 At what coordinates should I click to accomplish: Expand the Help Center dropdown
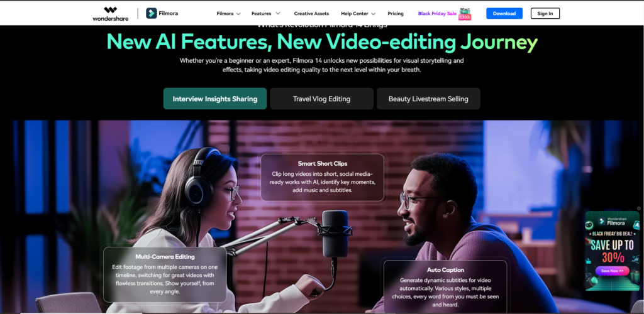click(x=358, y=14)
